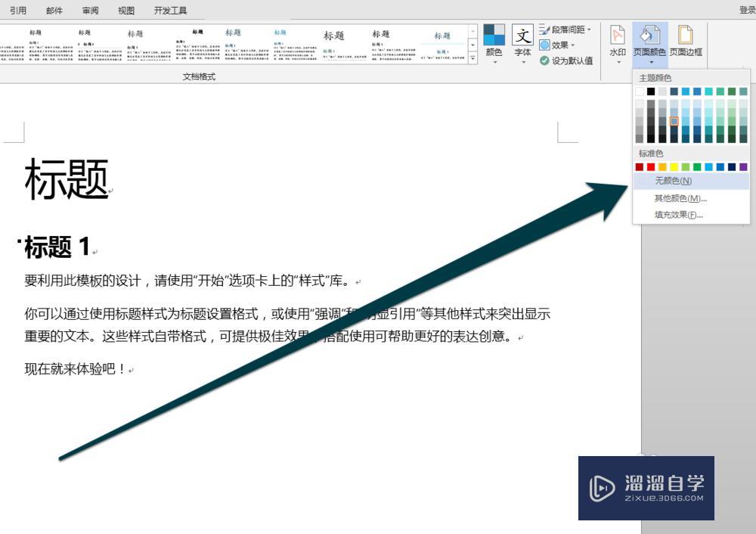Image resolution: width=756 pixels, height=534 pixels.
Task: Switch to the 审阅 ribbon tab
Action: [88, 11]
